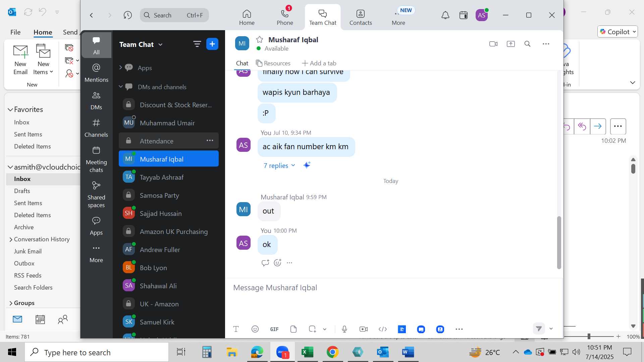Viewport: 644px width, 362px height.
Task: Collapse Outlook Favorites folder group
Action: pos(10,110)
